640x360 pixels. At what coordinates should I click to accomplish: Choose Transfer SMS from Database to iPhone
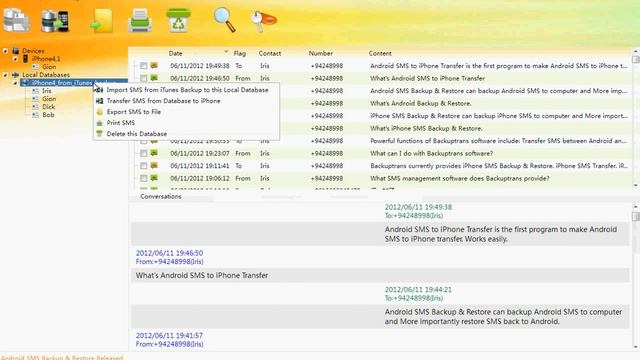[x=163, y=101]
